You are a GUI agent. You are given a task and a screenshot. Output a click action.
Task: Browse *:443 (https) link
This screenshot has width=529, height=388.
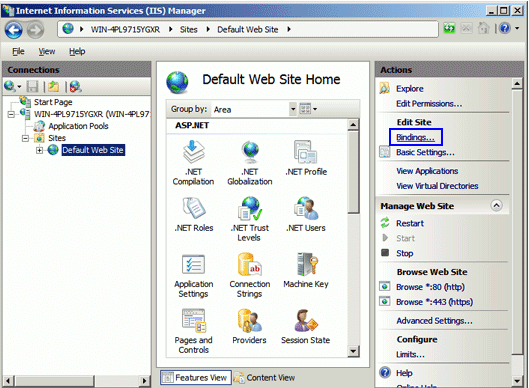[x=435, y=302]
